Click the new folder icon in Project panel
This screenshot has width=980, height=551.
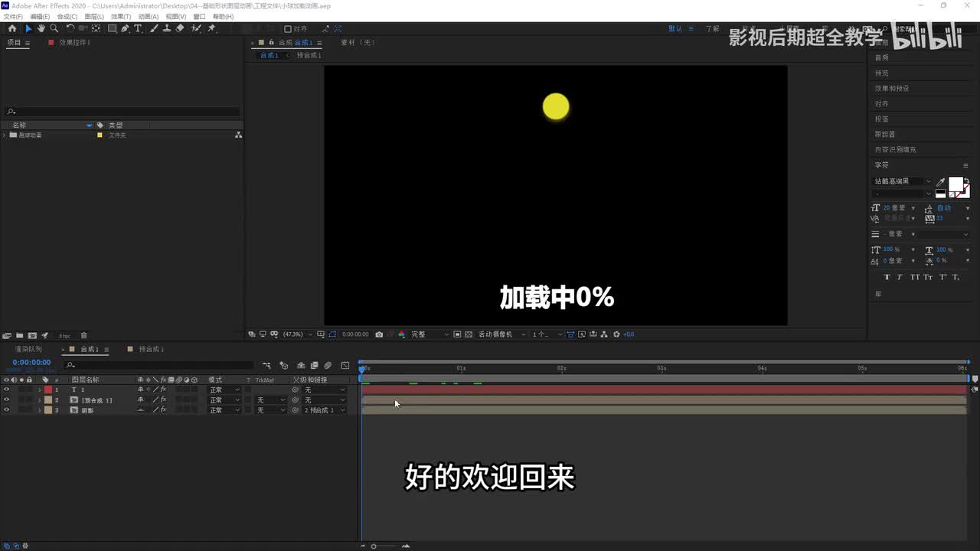tap(19, 335)
